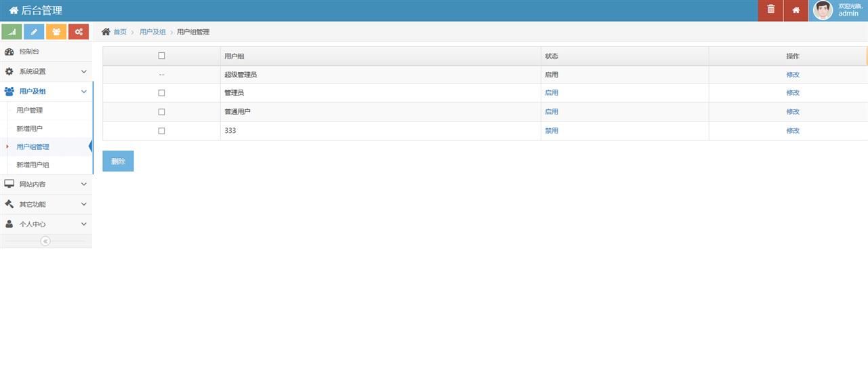Viewport: 868px width, 367px height.
Task: Click the 删除 button below the table
Action: (x=118, y=161)
